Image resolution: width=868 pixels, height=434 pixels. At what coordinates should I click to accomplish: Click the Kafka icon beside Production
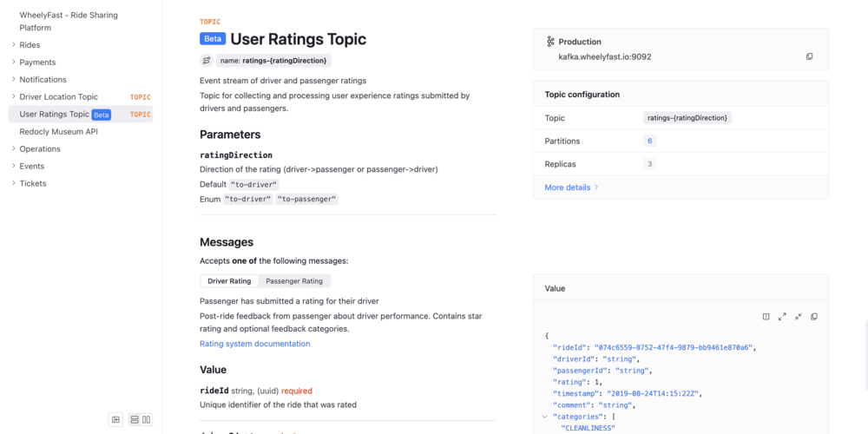click(550, 42)
